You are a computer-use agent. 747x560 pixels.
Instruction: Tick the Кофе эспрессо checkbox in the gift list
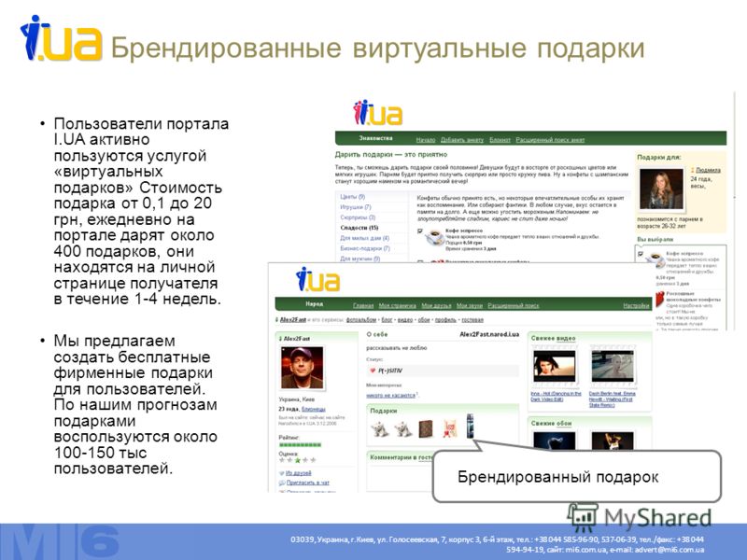pos(419,231)
